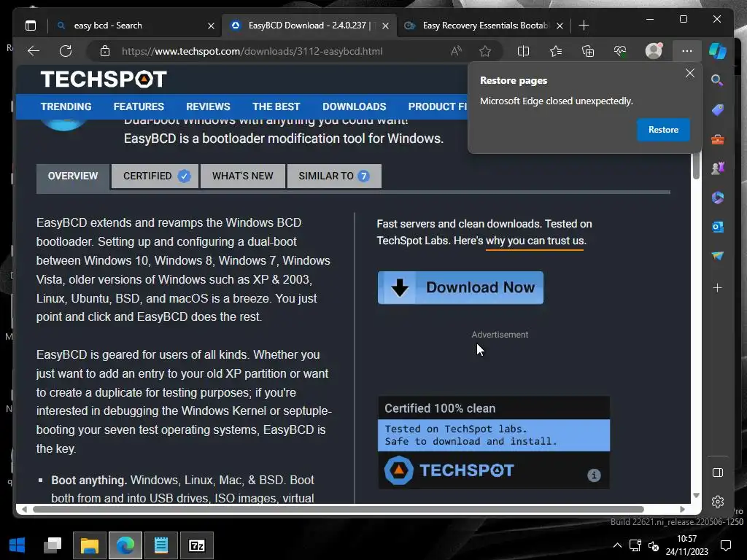The height and width of the screenshot is (560, 747).
Task: Open Read aloud icon in address bar
Action: (456, 51)
